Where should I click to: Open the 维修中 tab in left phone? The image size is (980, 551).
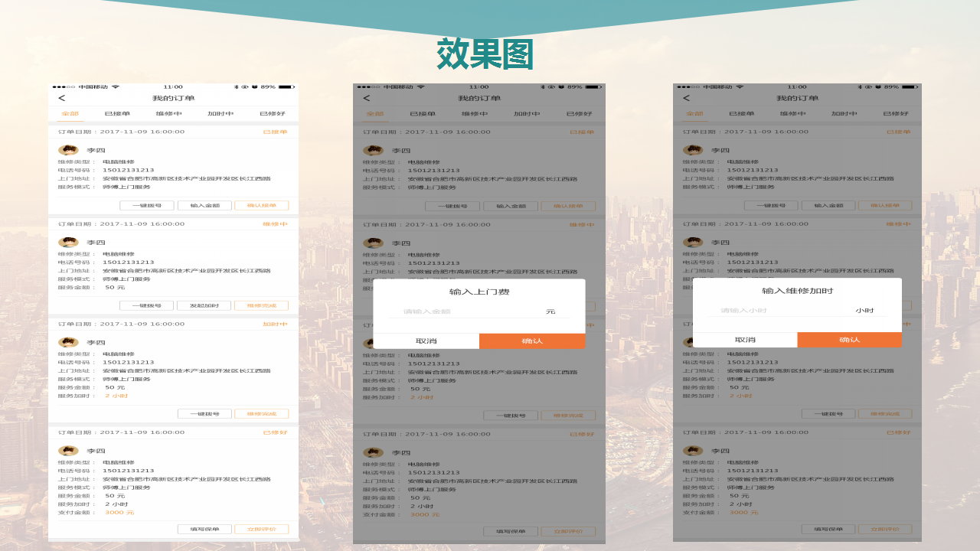[x=168, y=114]
